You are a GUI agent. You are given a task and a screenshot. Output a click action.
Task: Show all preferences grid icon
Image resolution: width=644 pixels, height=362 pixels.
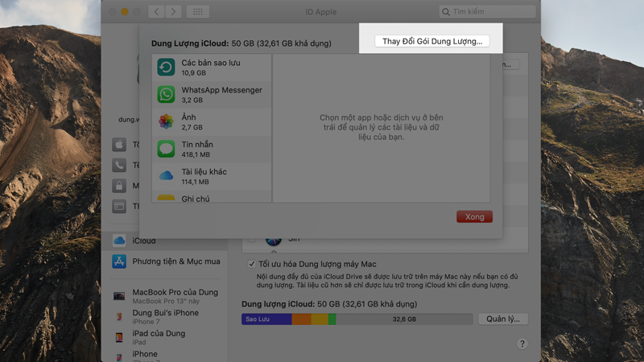coord(198,11)
